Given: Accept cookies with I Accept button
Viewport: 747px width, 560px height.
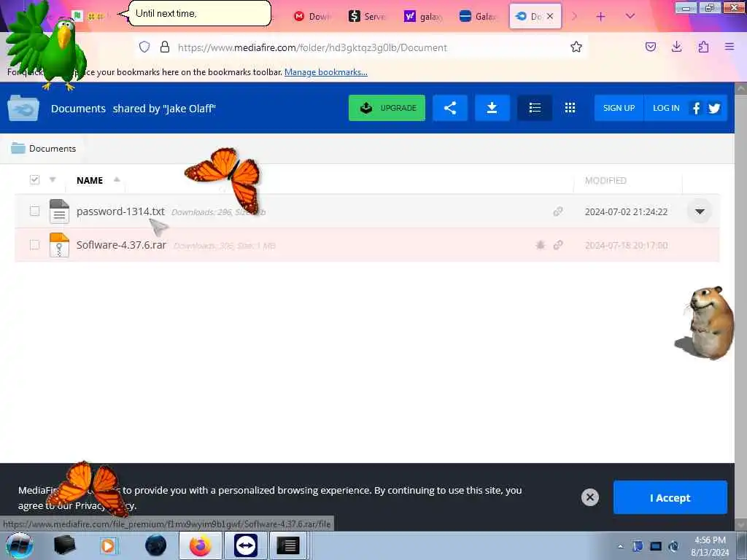Looking at the screenshot, I should pyautogui.click(x=670, y=497).
